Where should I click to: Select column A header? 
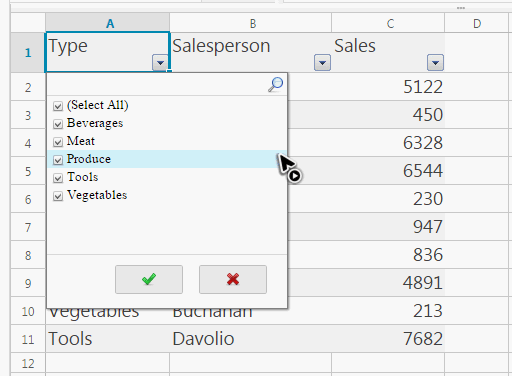pos(107,23)
